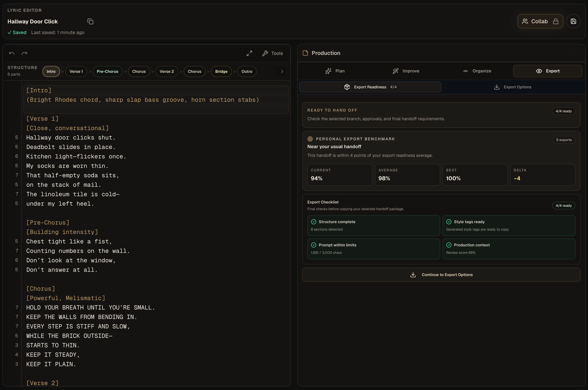Select the Bridge structure chip
This screenshot has height=390, width=588.
point(221,71)
